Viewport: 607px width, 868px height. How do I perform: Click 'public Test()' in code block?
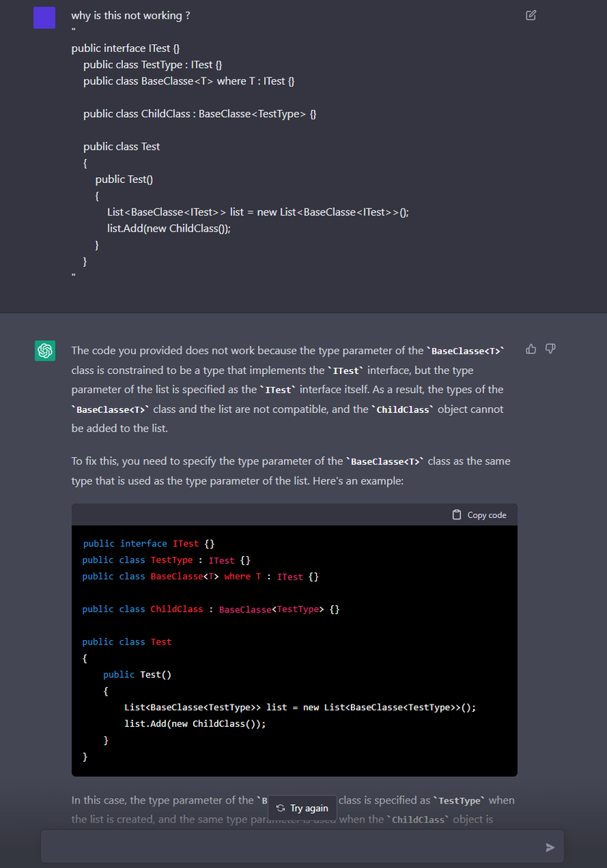point(137,674)
